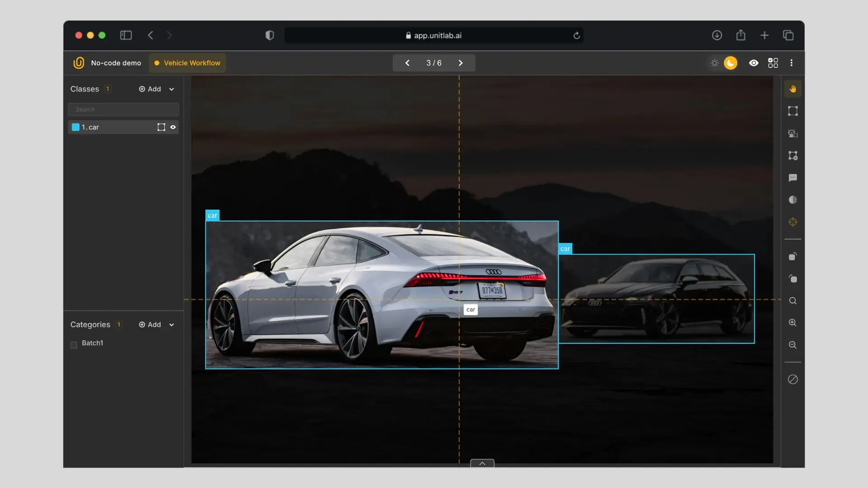Select the hand pan tool
Viewport: 868px width, 488px height.
(x=793, y=89)
